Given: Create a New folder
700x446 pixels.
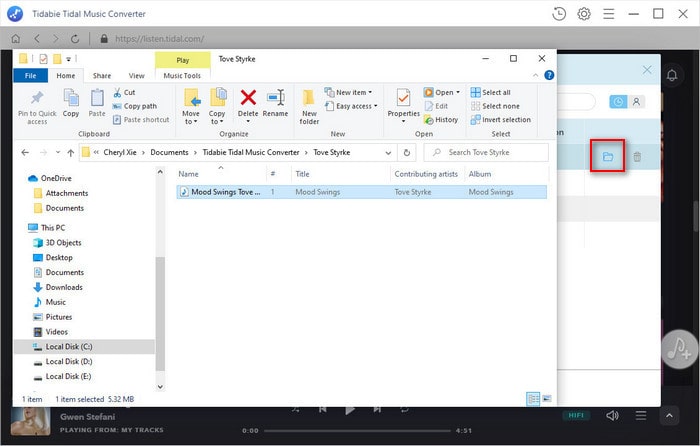Looking at the screenshot, I should pos(309,107).
